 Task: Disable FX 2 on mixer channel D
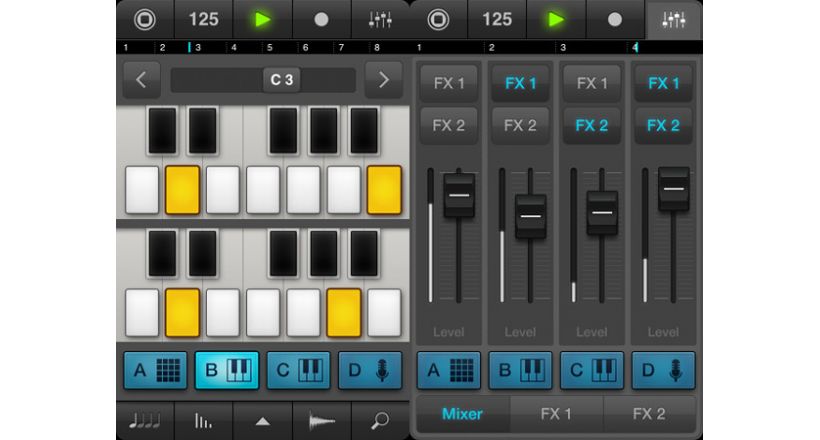click(664, 126)
